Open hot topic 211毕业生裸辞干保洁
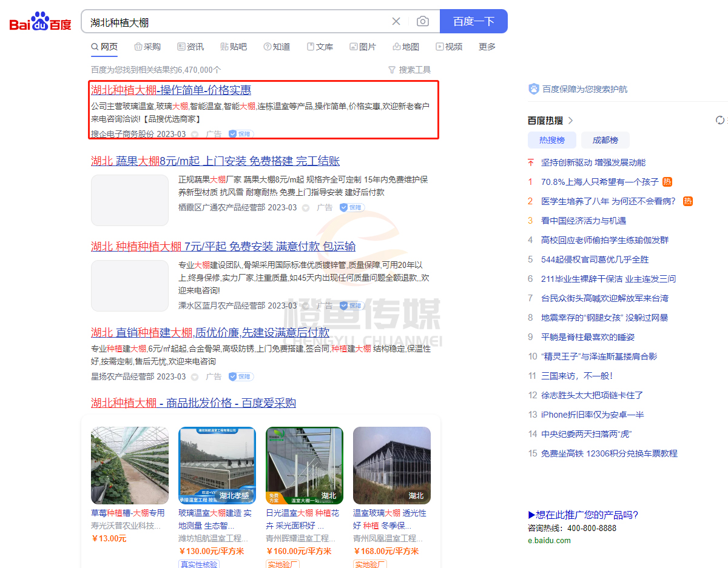Image resolution: width=728 pixels, height=568 pixels. coord(608,279)
